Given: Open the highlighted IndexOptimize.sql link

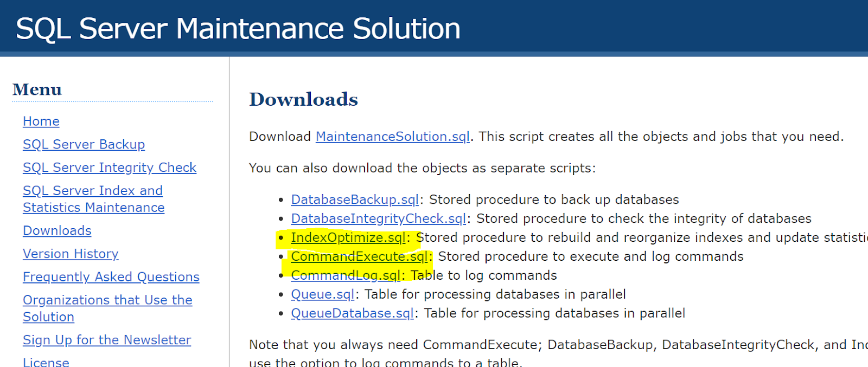Looking at the screenshot, I should pos(347,237).
